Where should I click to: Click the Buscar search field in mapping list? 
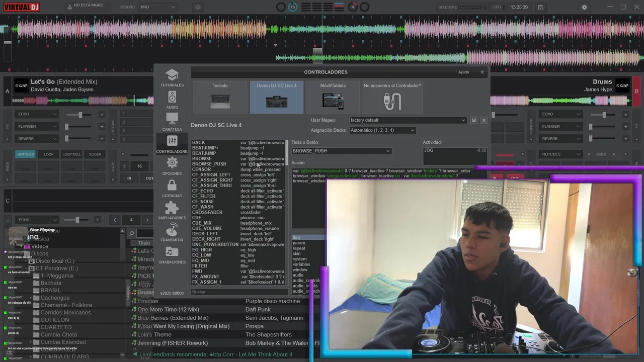(x=239, y=292)
